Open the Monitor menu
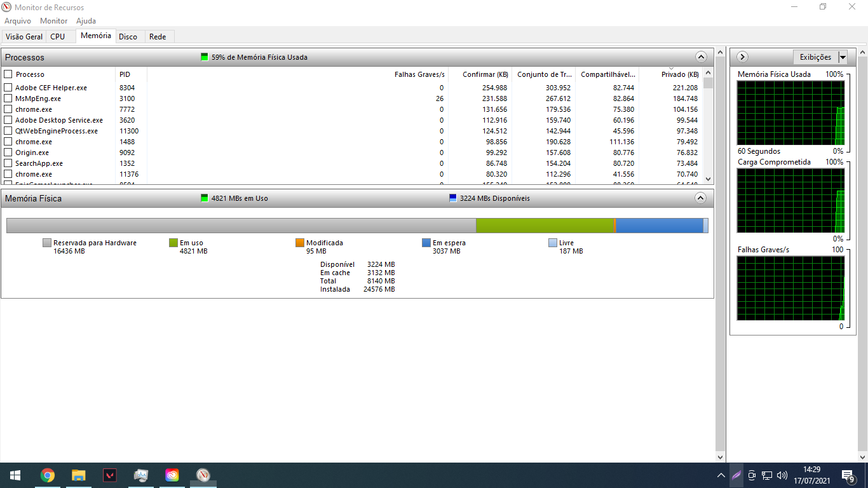Viewport: 868px width, 488px height. pyautogui.click(x=53, y=21)
